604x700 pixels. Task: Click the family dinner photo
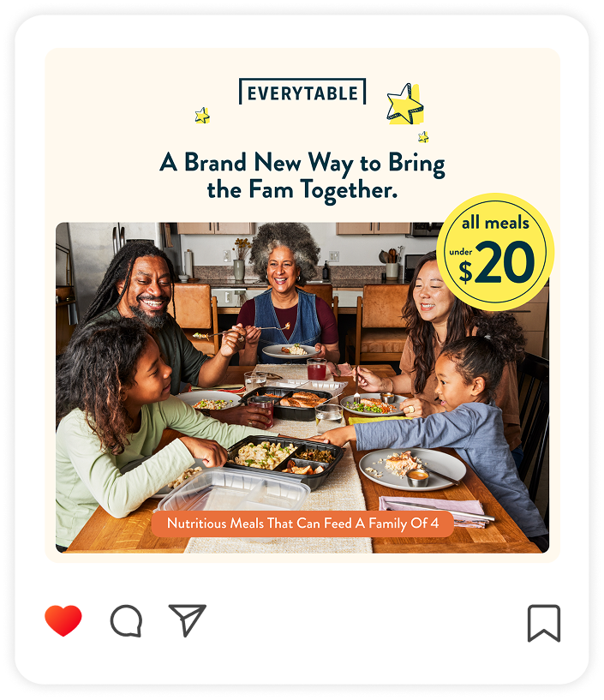click(x=302, y=387)
